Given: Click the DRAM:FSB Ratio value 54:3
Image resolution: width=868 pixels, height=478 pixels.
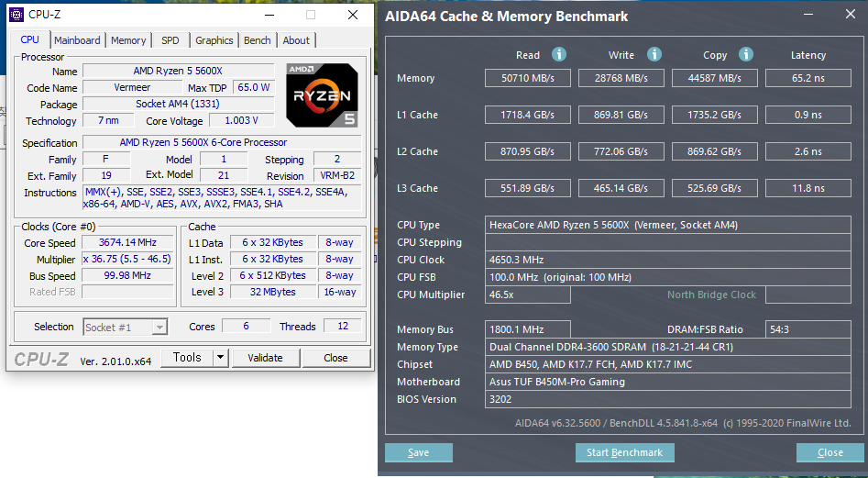Looking at the screenshot, I should point(808,329).
